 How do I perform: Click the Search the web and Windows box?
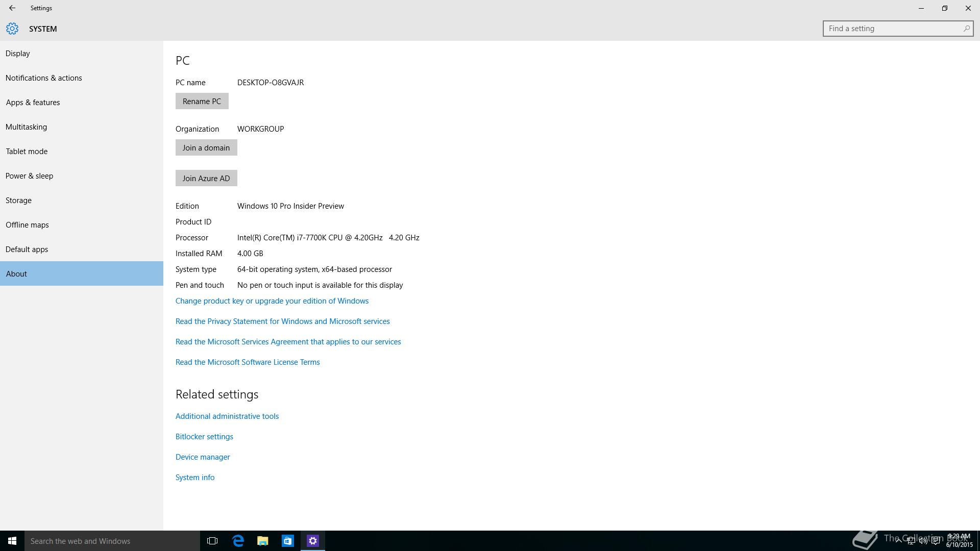pos(112,541)
